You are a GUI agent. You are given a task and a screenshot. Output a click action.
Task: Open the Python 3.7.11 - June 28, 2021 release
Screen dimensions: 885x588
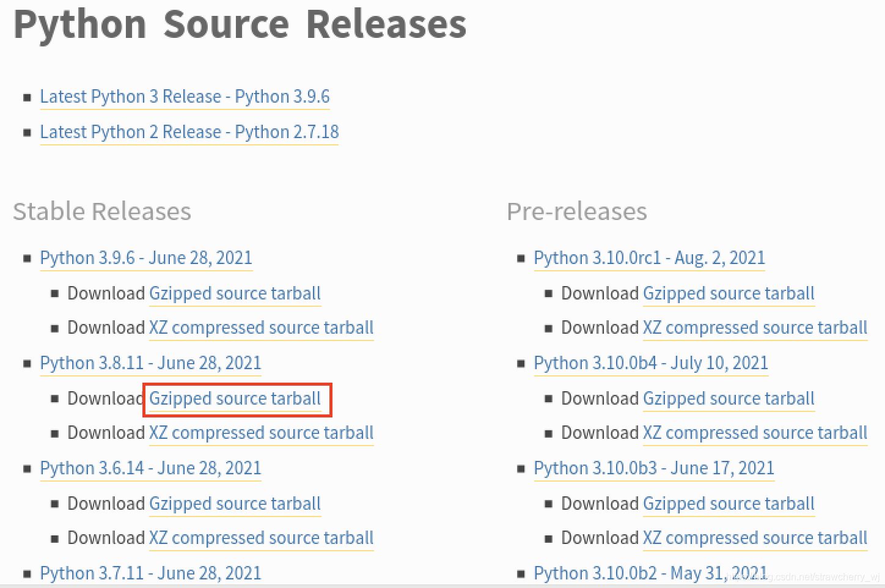[x=150, y=573]
